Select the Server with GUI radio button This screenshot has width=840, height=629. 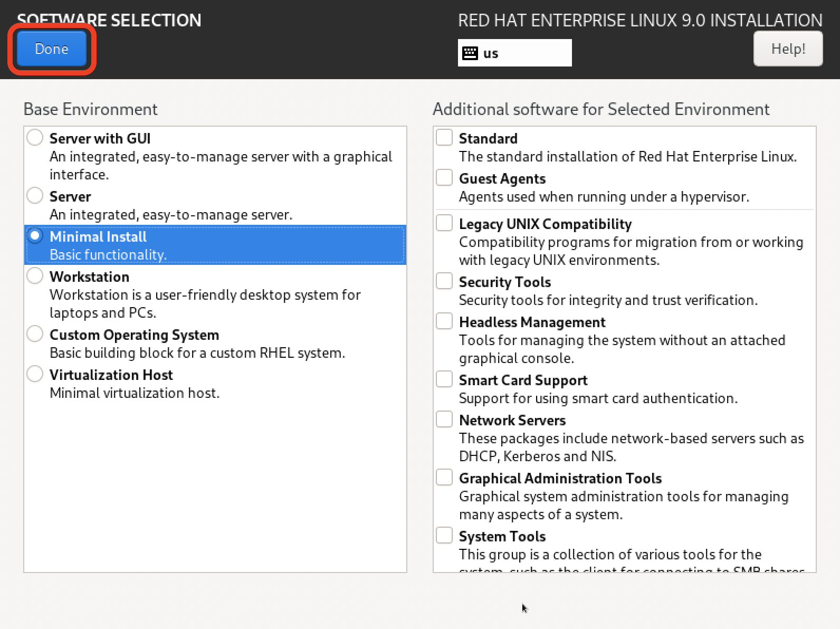pyautogui.click(x=35, y=138)
